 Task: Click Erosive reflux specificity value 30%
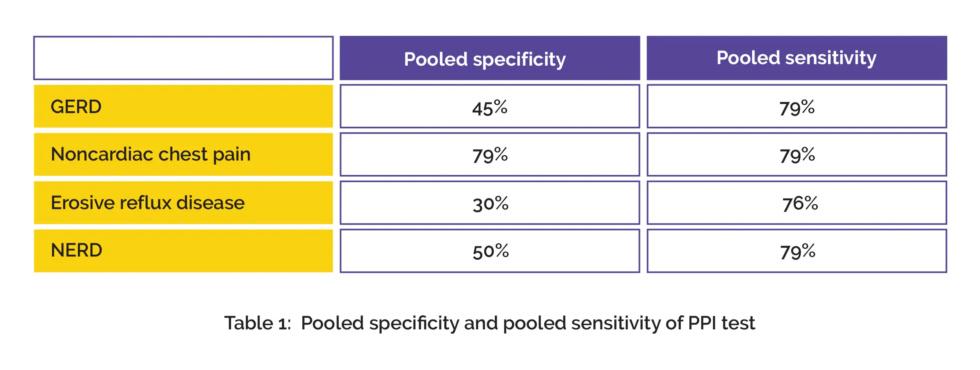pyautogui.click(x=490, y=203)
